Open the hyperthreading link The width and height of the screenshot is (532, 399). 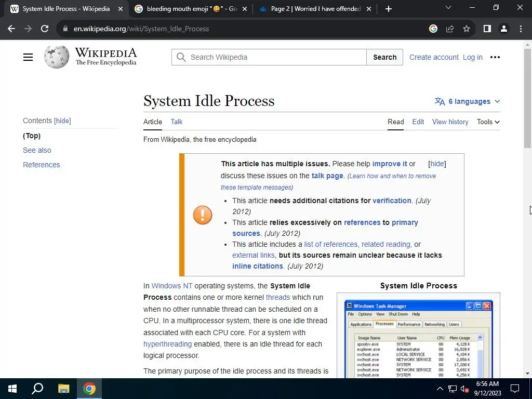(x=168, y=344)
